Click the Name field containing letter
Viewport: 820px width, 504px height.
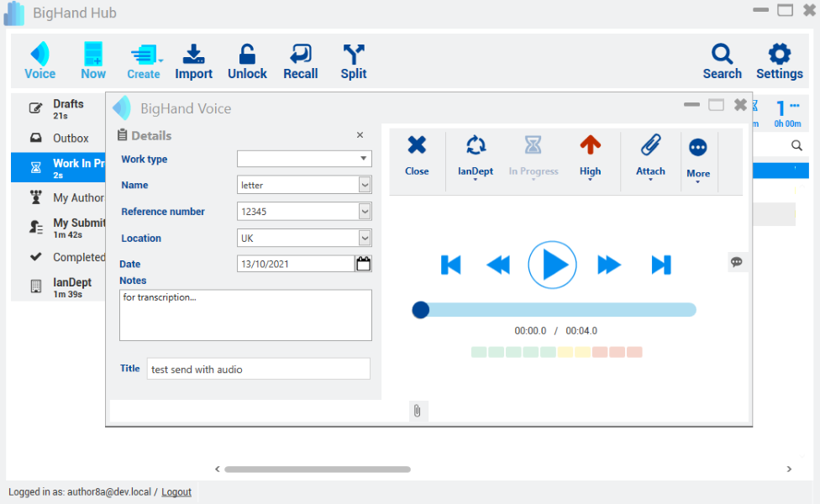(297, 185)
